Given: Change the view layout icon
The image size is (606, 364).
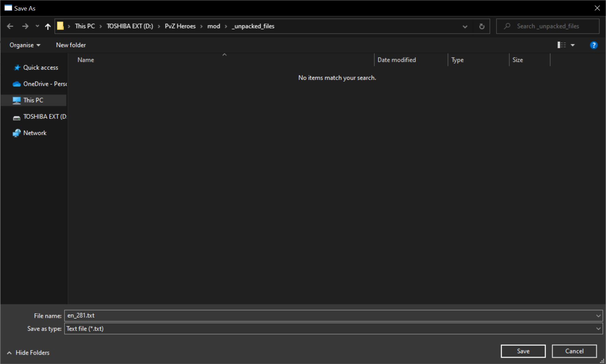Looking at the screenshot, I should (x=562, y=45).
